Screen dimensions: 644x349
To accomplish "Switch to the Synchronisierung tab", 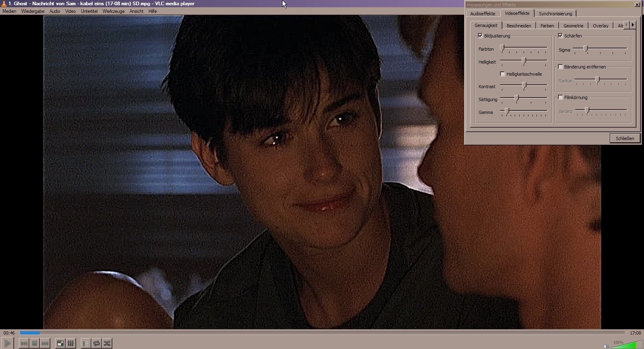I will point(555,14).
